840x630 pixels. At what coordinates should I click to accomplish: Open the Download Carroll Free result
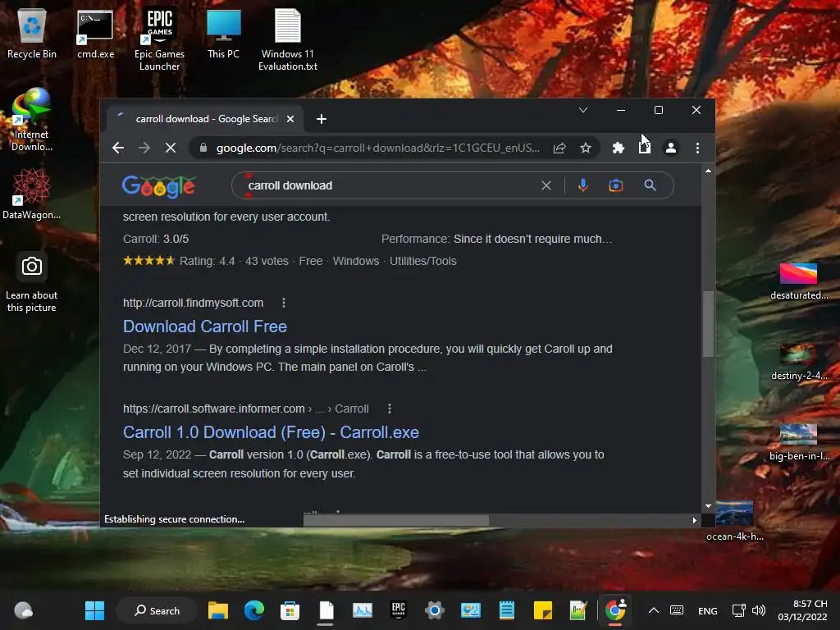point(204,326)
